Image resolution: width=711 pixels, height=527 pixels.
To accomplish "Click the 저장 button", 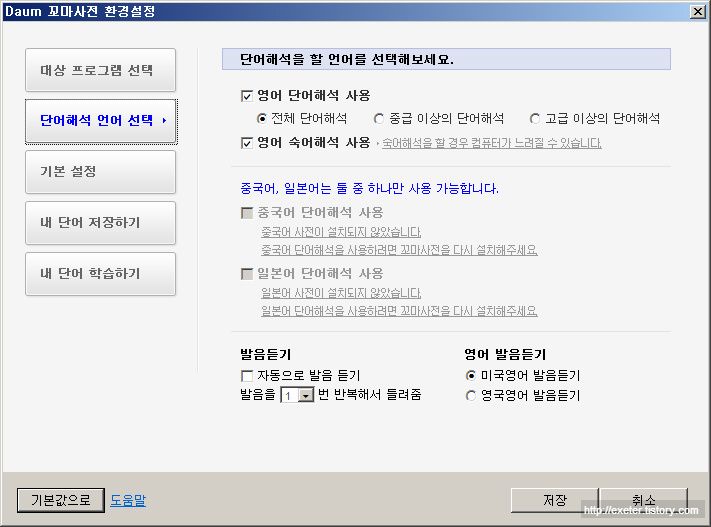I will 555,500.
